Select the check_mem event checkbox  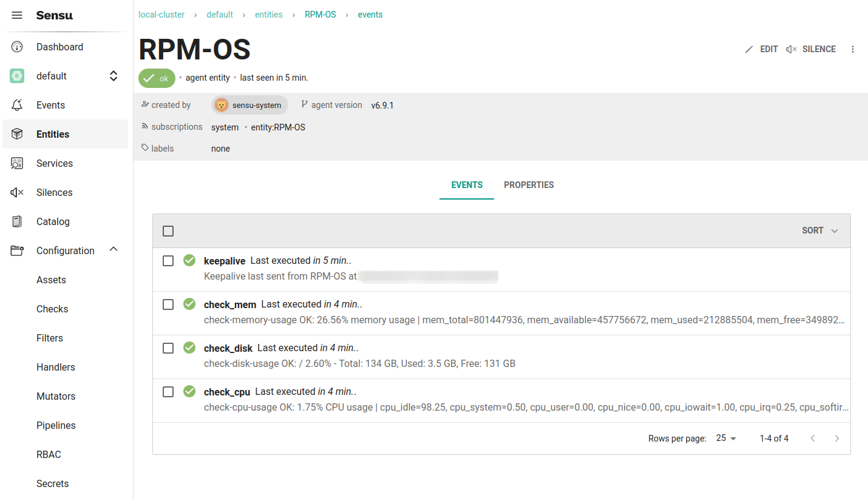(x=168, y=304)
